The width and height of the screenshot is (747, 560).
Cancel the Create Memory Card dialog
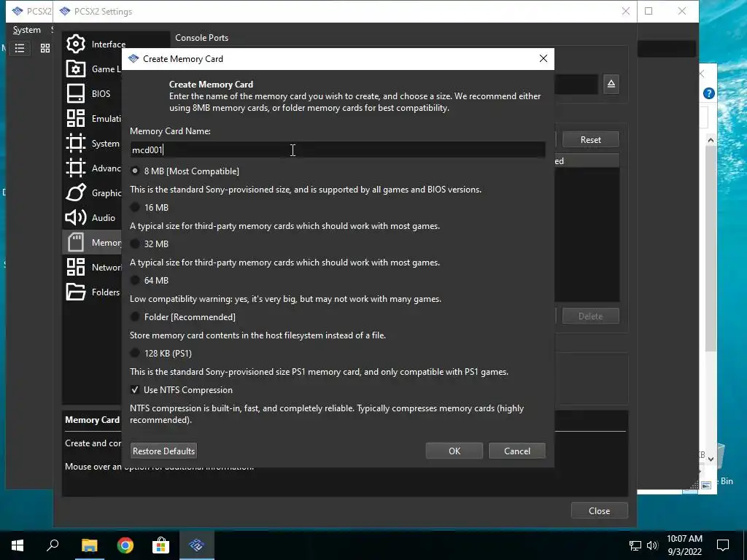[x=517, y=451]
